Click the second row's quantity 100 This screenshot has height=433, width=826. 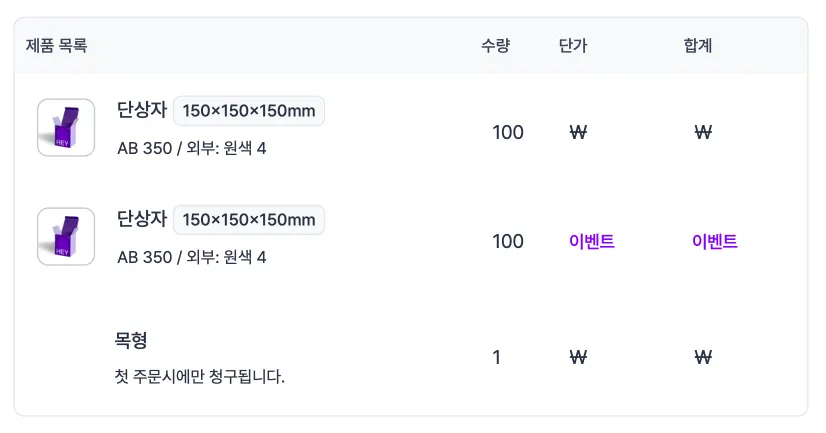click(508, 241)
